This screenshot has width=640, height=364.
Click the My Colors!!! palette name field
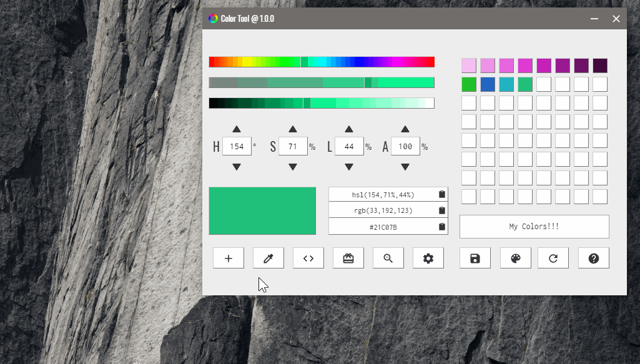[x=534, y=227]
